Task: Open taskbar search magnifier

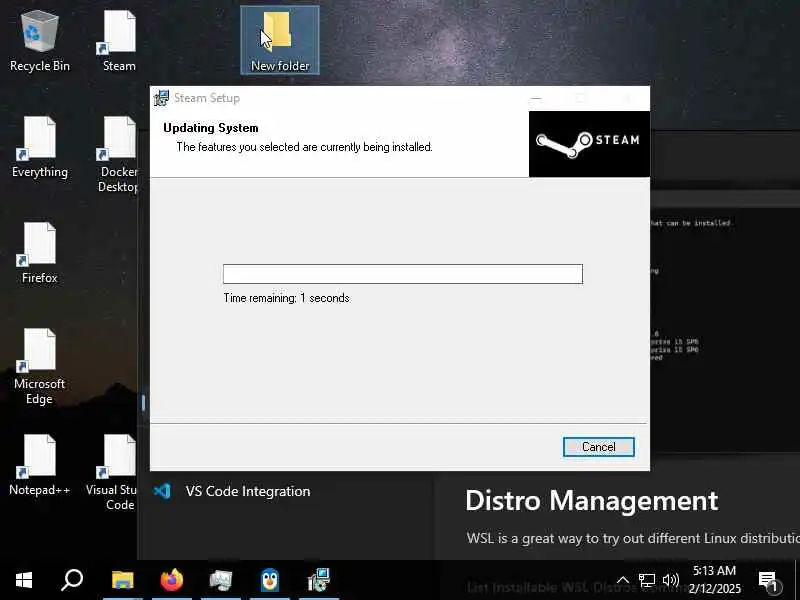Action: [x=72, y=580]
